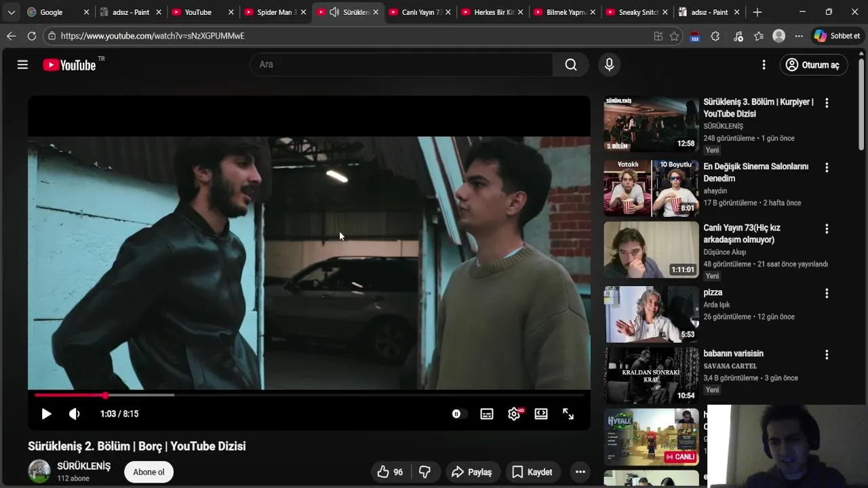This screenshot has height=488, width=868.
Task: Open the pizza video by Arda Işık
Action: pos(651,314)
